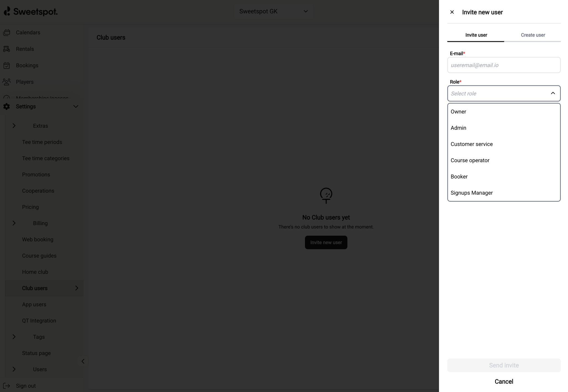The width and height of the screenshot is (568, 392).
Task: Expand the Extras submenu chevron
Action: 14,126
